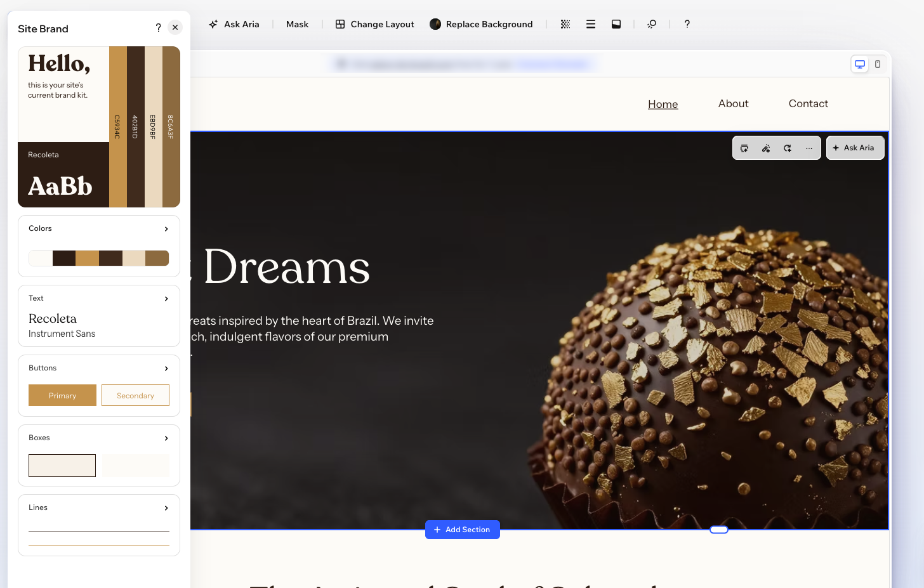Close the Site Brand panel
Image resolution: width=924 pixels, height=588 pixels.
pyautogui.click(x=175, y=27)
